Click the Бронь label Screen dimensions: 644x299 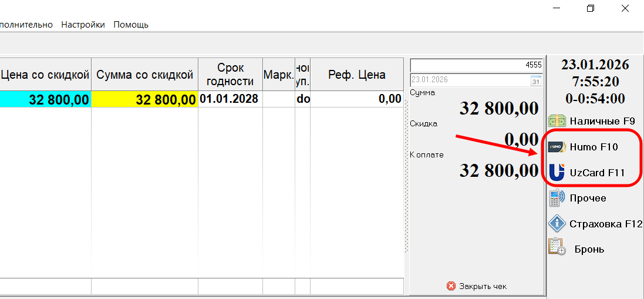click(x=589, y=249)
